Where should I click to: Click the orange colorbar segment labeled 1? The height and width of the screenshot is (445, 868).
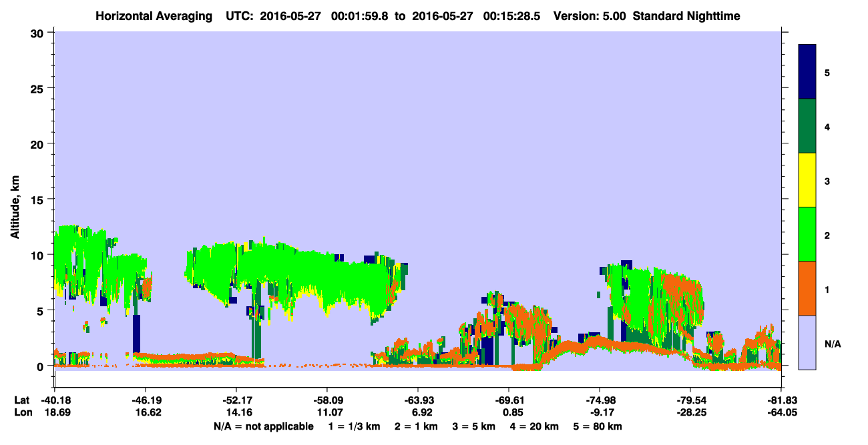click(807, 288)
